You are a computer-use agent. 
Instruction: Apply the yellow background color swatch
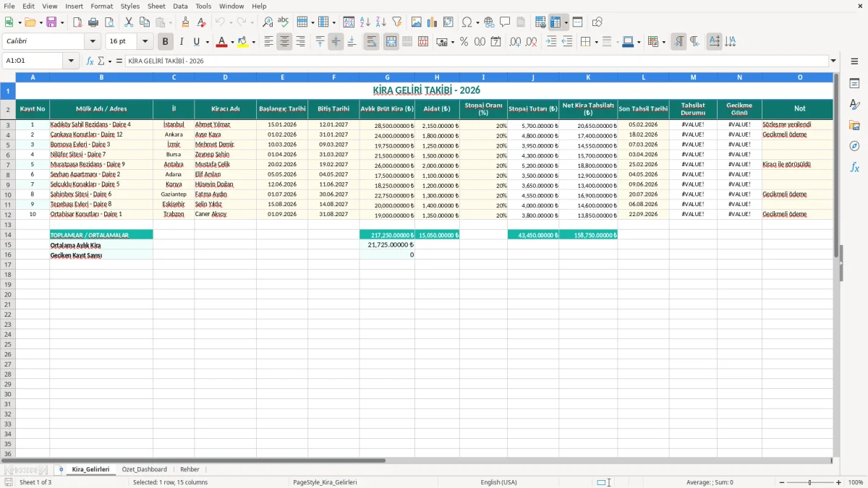242,42
